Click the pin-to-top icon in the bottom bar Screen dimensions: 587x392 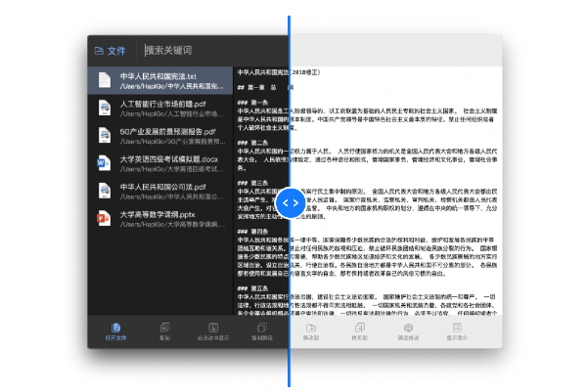coord(408,327)
